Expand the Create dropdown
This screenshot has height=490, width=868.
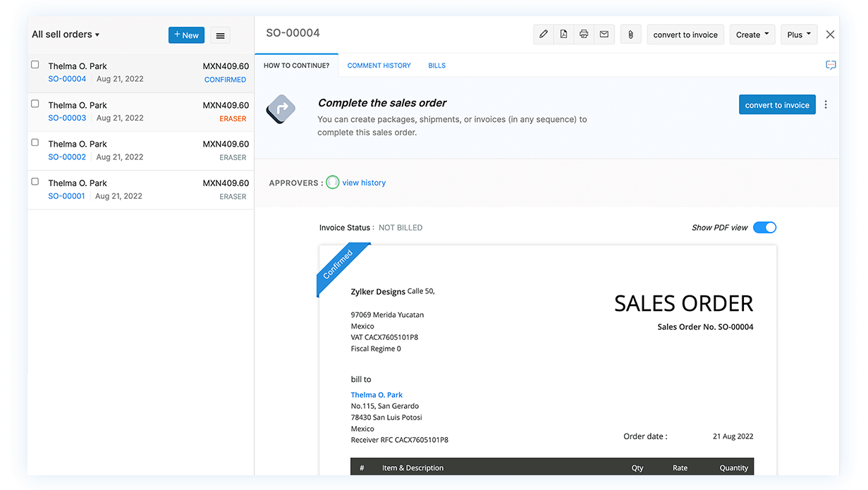point(752,34)
